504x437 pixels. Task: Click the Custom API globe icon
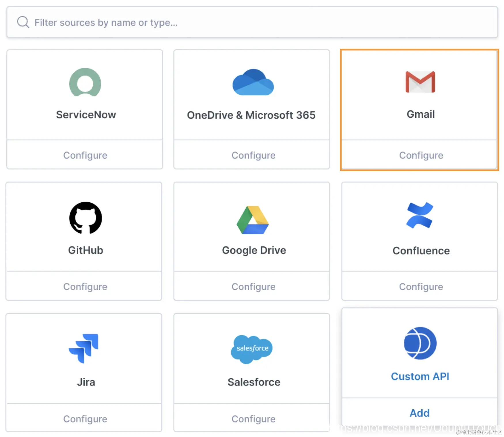(420, 343)
